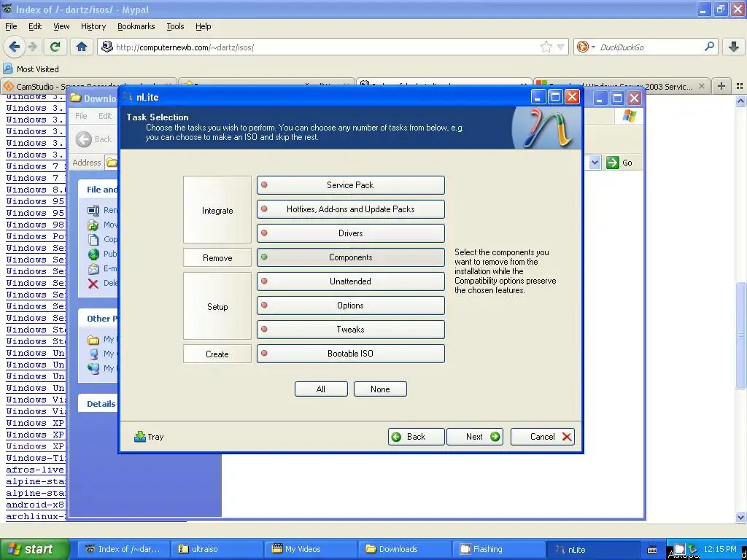The height and width of the screenshot is (560, 747).
Task: Toggle the Drivers task button
Action: (351, 233)
